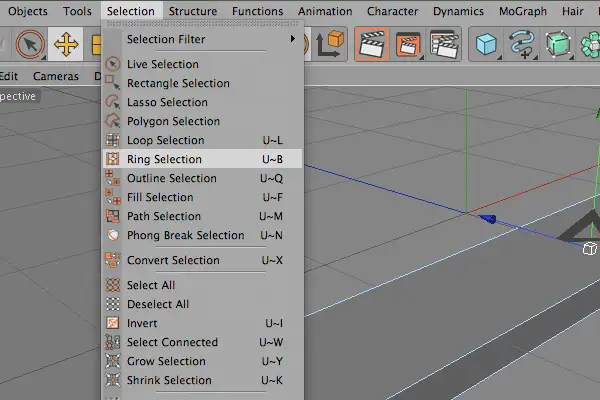The image size is (600, 400).
Task: Choose Invert from Selection menu
Action: [x=203, y=323]
